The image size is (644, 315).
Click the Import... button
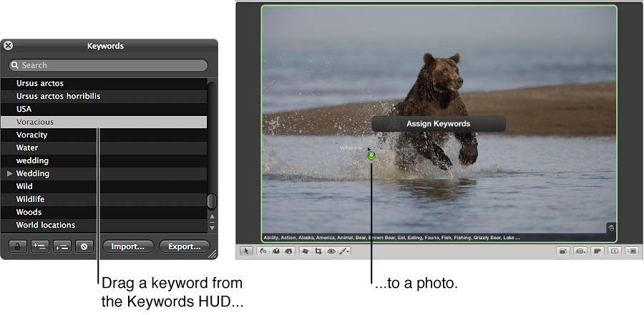(128, 246)
